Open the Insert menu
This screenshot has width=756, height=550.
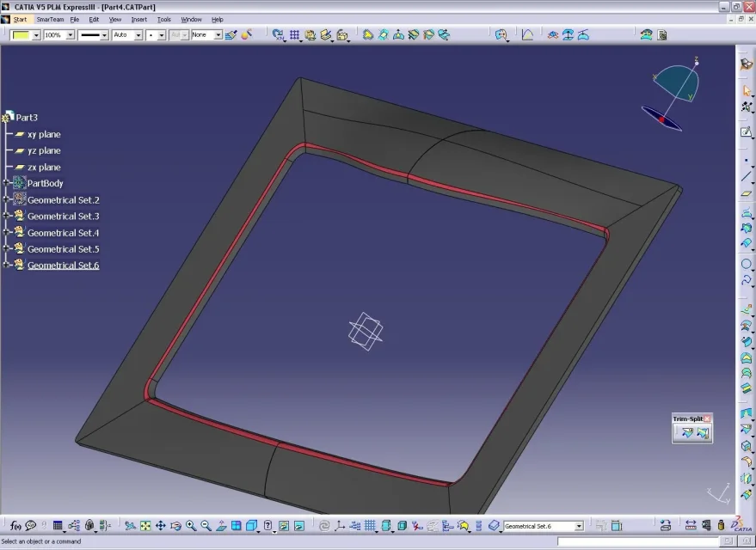tap(139, 19)
